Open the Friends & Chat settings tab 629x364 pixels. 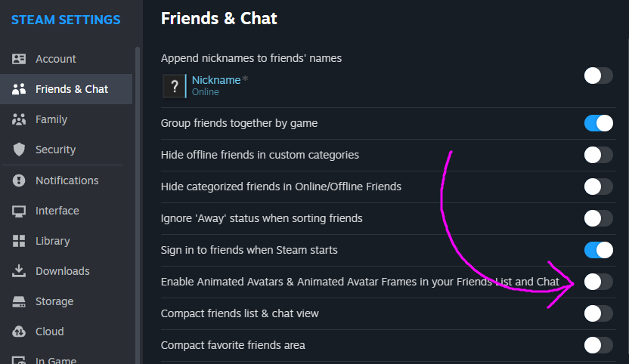[71, 89]
